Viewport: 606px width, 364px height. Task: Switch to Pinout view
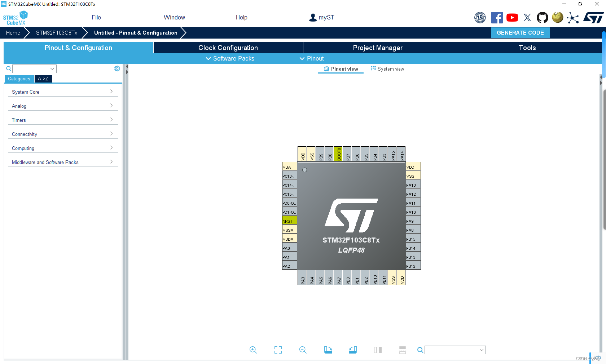[340, 68]
